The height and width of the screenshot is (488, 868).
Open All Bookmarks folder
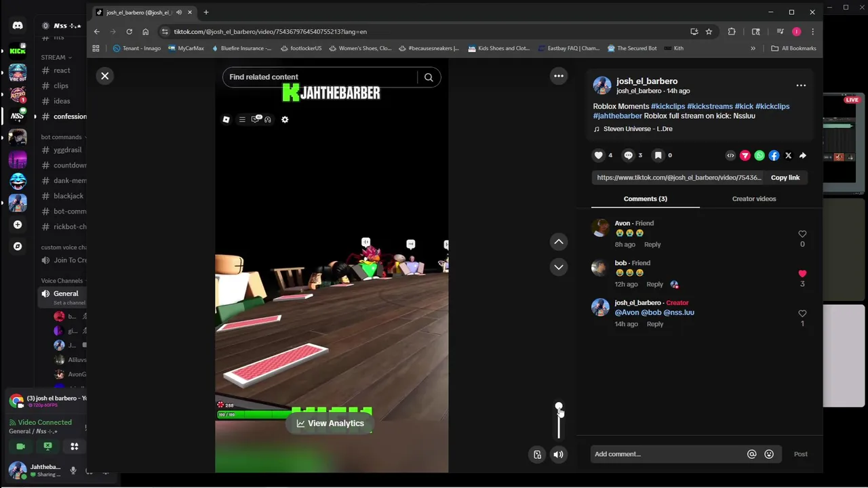click(793, 48)
